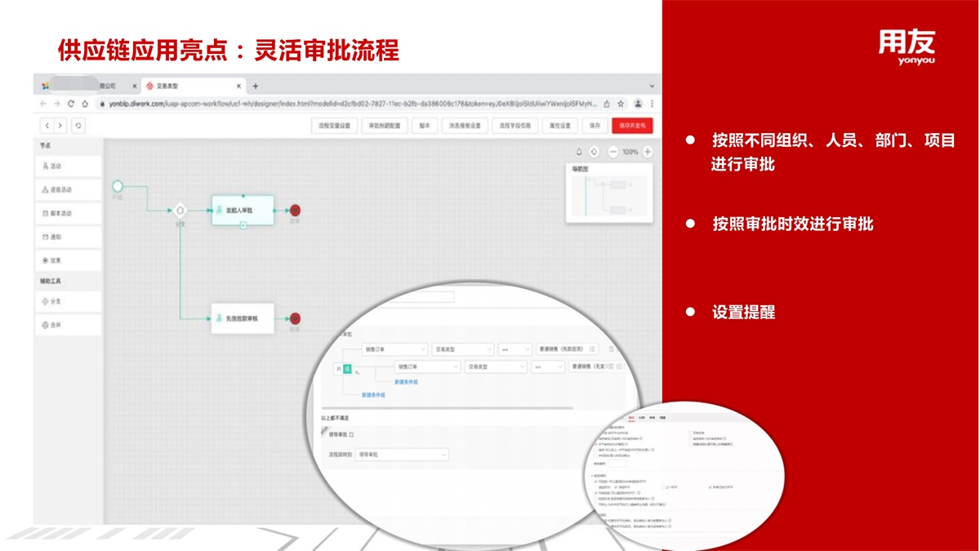Image resolution: width=980 pixels, height=551 pixels.
Task: Reload the page using browser refresh icon
Action: click(x=71, y=104)
